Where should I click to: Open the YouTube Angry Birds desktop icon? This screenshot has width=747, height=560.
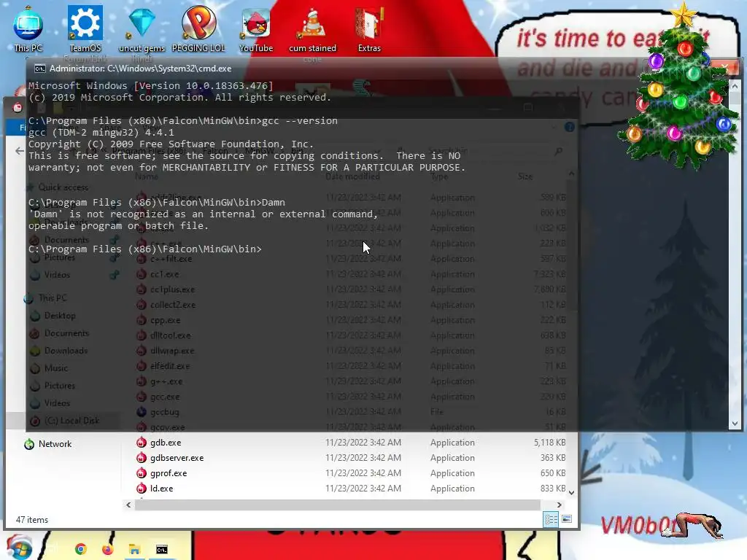click(256, 28)
